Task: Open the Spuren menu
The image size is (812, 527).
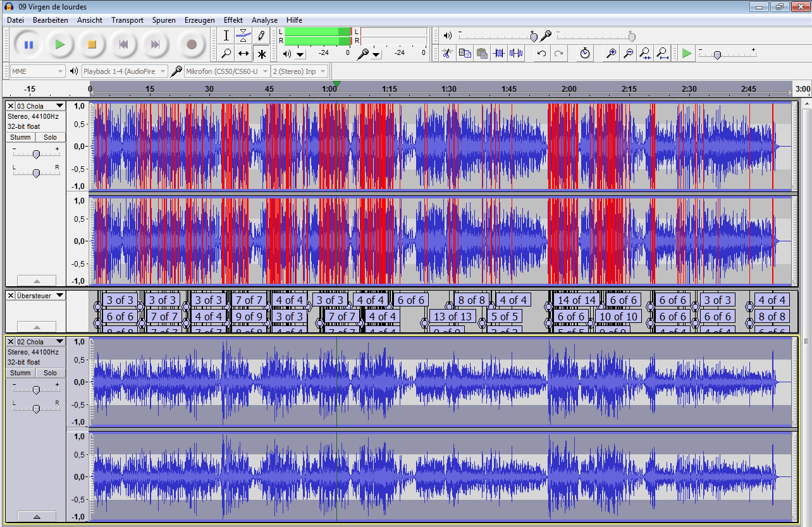Action: [x=164, y=20]
